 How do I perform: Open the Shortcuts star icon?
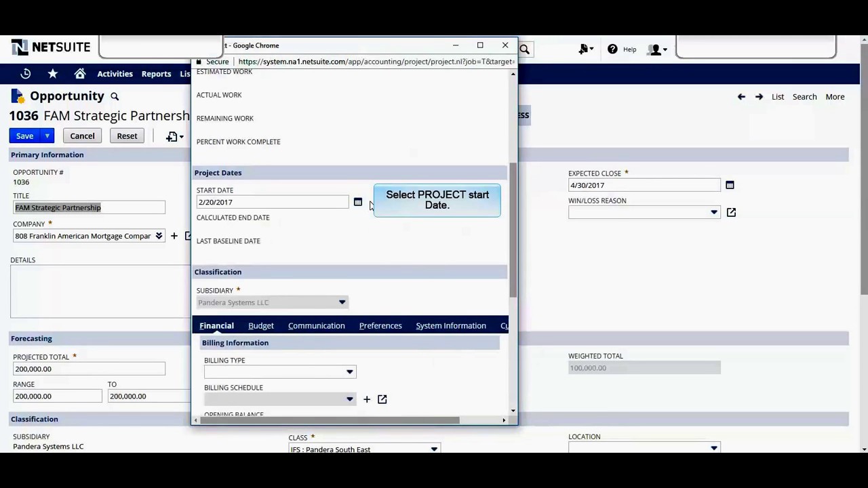coord(53,74)
